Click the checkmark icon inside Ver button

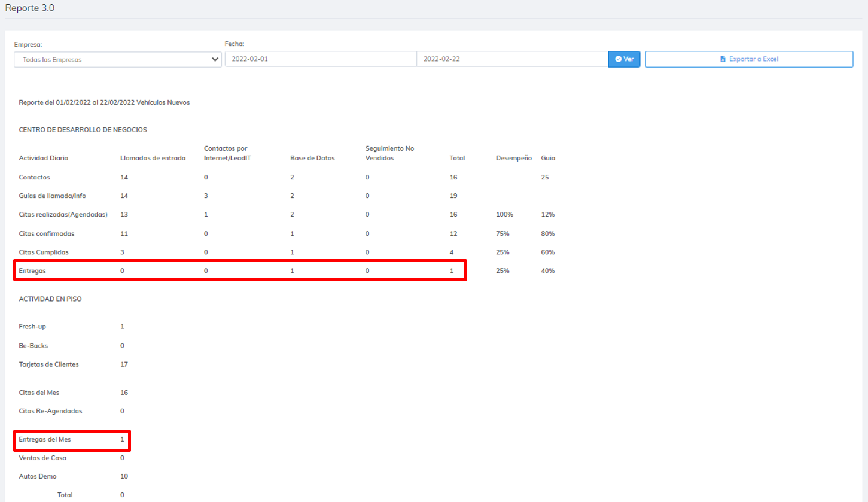(618, 59)
